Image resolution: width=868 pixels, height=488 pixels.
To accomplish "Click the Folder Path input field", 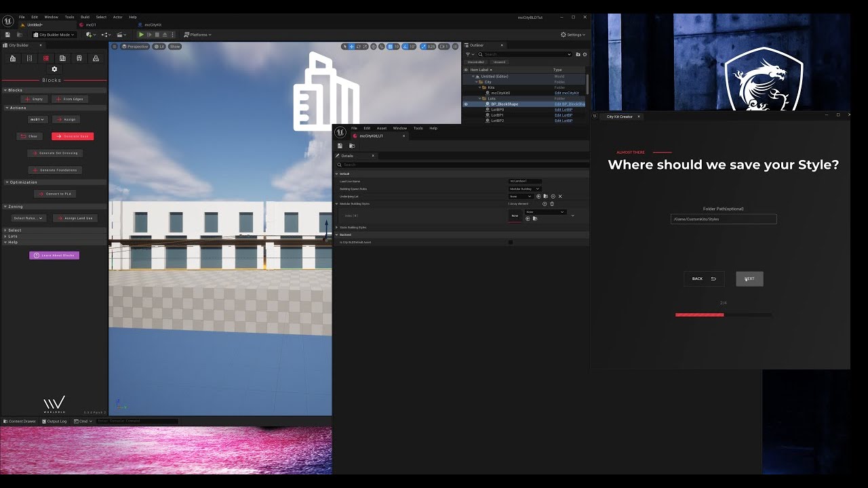I will click(x=724, y=219).
